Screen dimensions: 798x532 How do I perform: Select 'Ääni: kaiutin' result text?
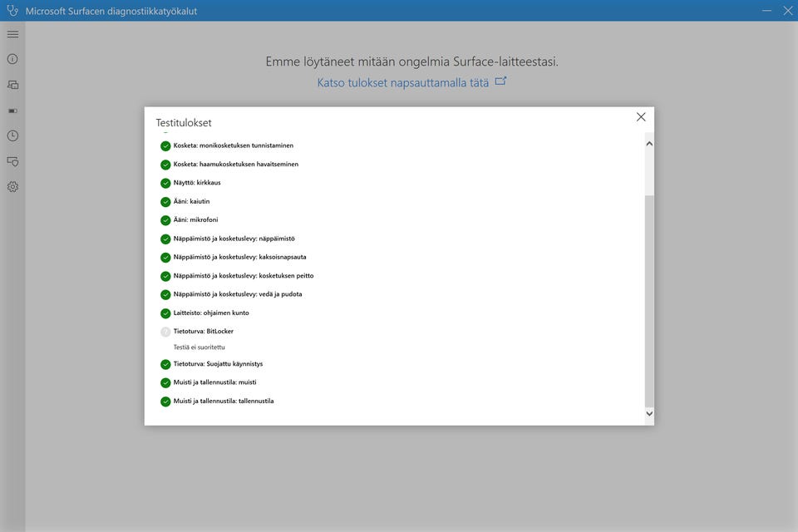click(191, 201)
